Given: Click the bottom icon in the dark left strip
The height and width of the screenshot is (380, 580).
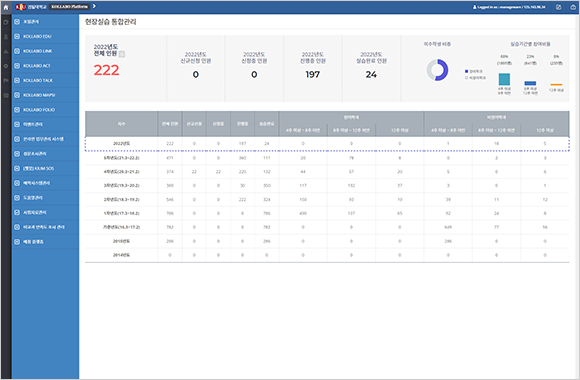Looking at the screenshot, I should pos(6,95).
